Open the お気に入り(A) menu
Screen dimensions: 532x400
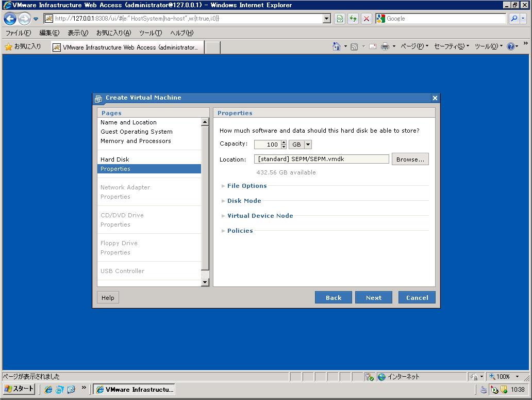pyautogui.click(x=113, y=33)
